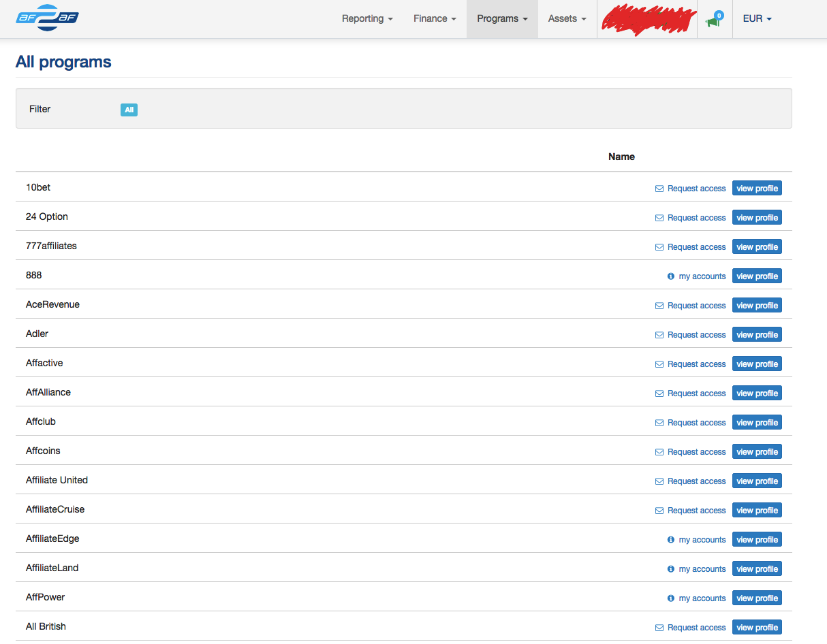827x644 pixels.
Task: Click the af2af logo
Action: [x=48, y=16]
